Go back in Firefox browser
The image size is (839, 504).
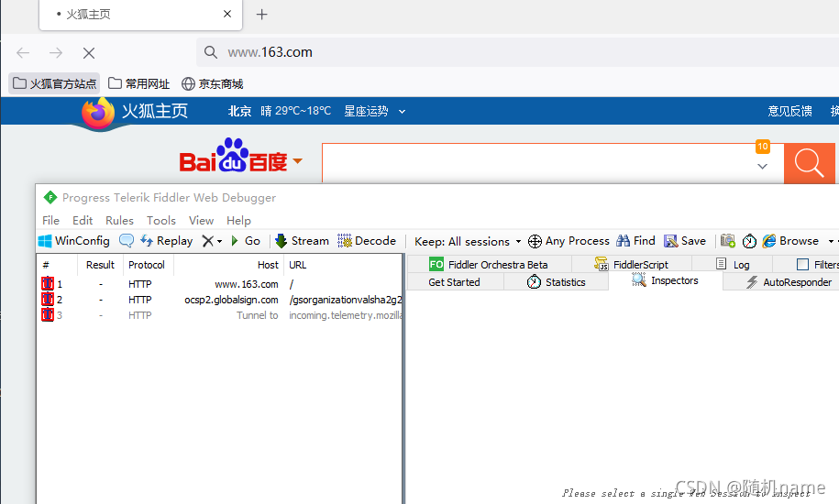click(x=23, y=52)
